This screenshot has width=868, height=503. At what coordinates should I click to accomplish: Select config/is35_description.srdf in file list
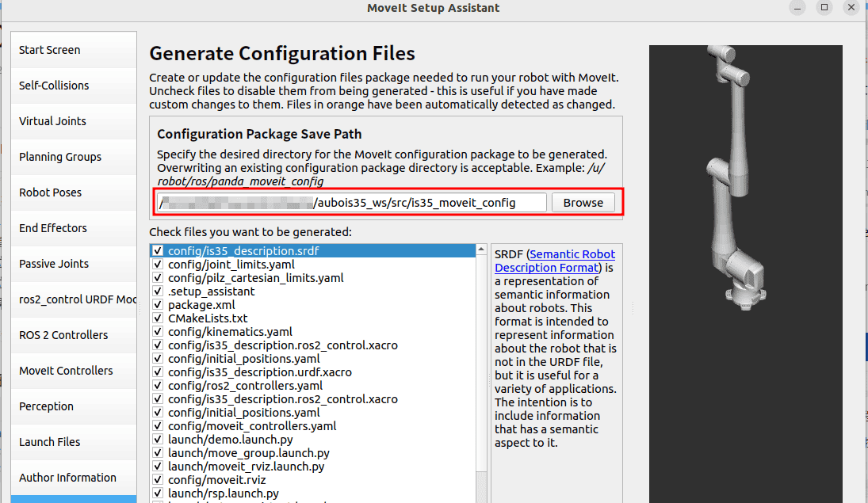pos(243,251)
